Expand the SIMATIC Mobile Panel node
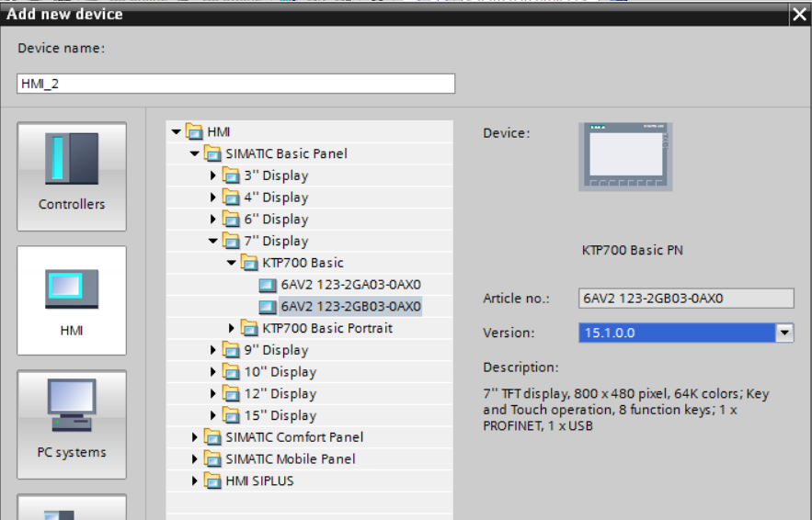The image size is (812, 520). [x=195, y=459]
